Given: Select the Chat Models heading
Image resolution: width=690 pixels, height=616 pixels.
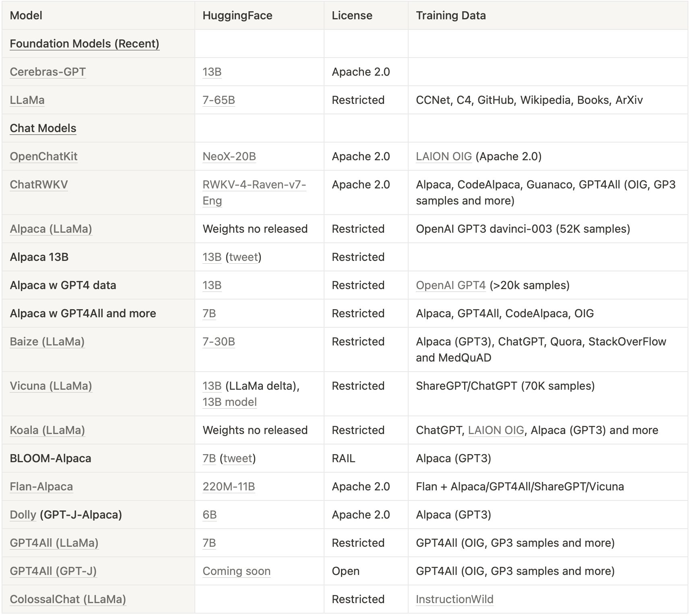Looking at the screenshot, I should tap(43, 128).
